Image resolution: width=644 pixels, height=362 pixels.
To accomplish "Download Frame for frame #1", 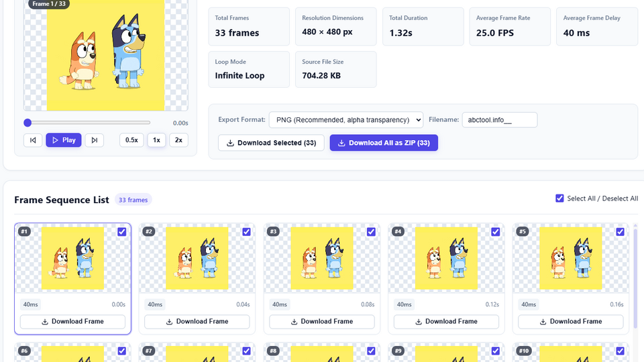I will 72,321.
